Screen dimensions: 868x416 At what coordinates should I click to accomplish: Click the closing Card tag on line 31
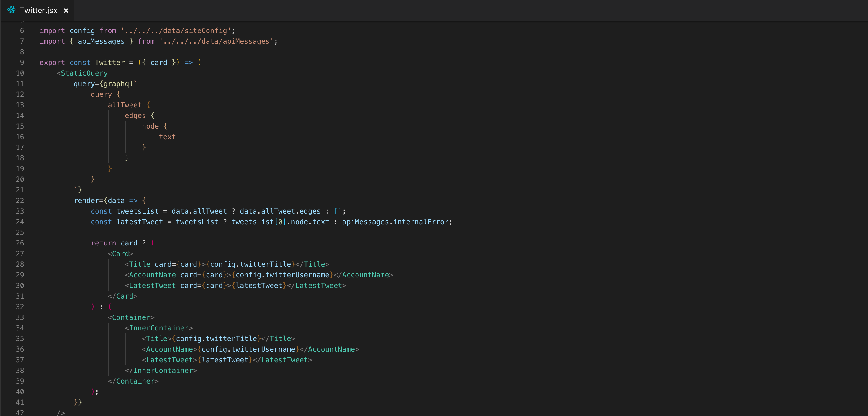coord(123,297)
